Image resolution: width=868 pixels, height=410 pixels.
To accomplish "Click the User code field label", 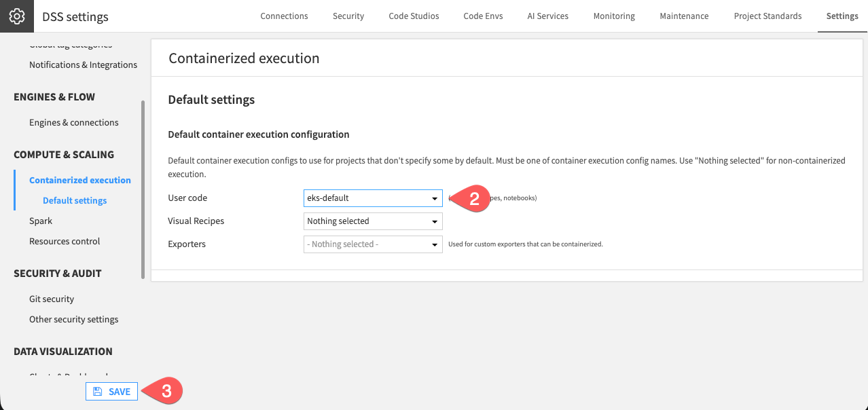I will (x=187, y=198).
